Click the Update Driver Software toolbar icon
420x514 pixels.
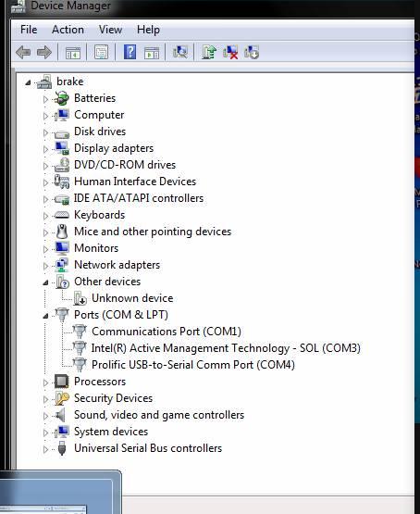pyautogui.click(x=209, y=52)
